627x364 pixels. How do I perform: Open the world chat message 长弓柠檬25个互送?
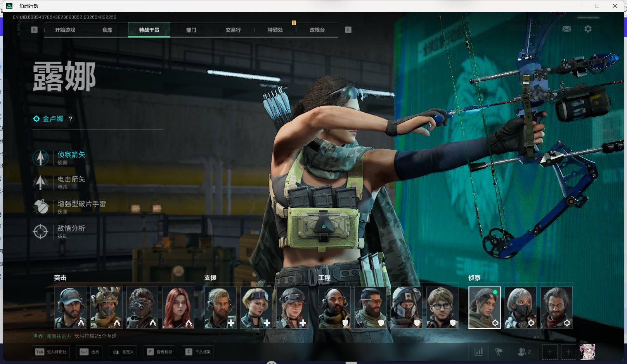click(95, 336)
